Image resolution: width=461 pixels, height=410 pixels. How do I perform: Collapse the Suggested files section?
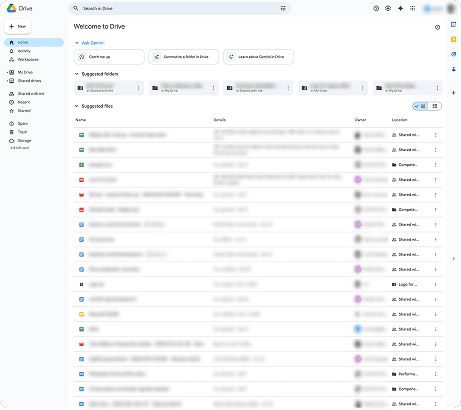[x=77, y=106]
